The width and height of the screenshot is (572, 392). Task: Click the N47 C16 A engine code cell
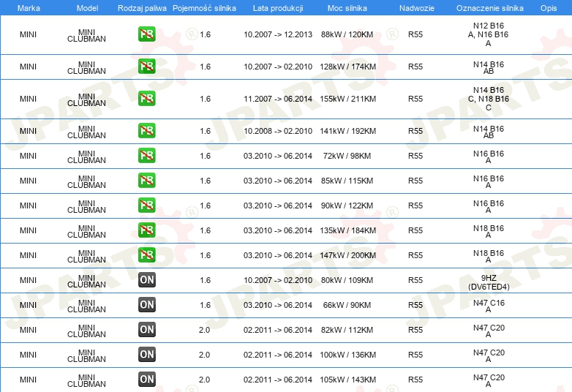(489, 306)
